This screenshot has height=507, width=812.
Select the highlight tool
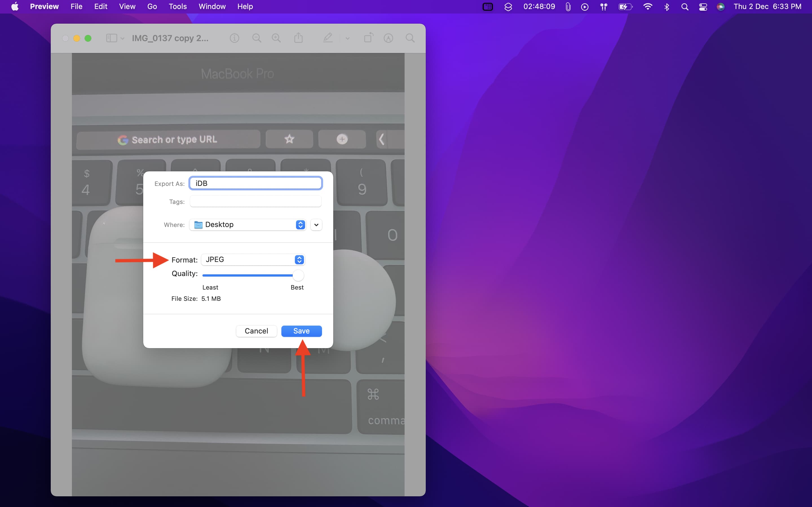pos(388,38)
